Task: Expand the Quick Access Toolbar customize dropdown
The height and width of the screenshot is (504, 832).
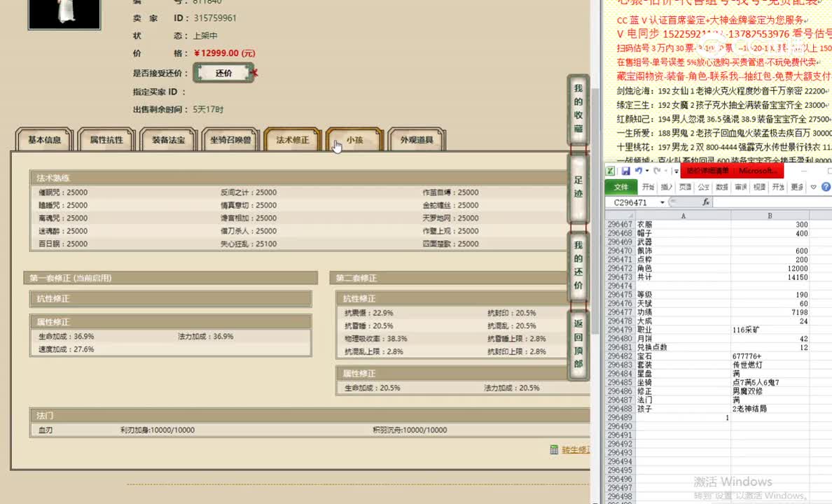Action: pyautogui.click(x=676, y=171)
